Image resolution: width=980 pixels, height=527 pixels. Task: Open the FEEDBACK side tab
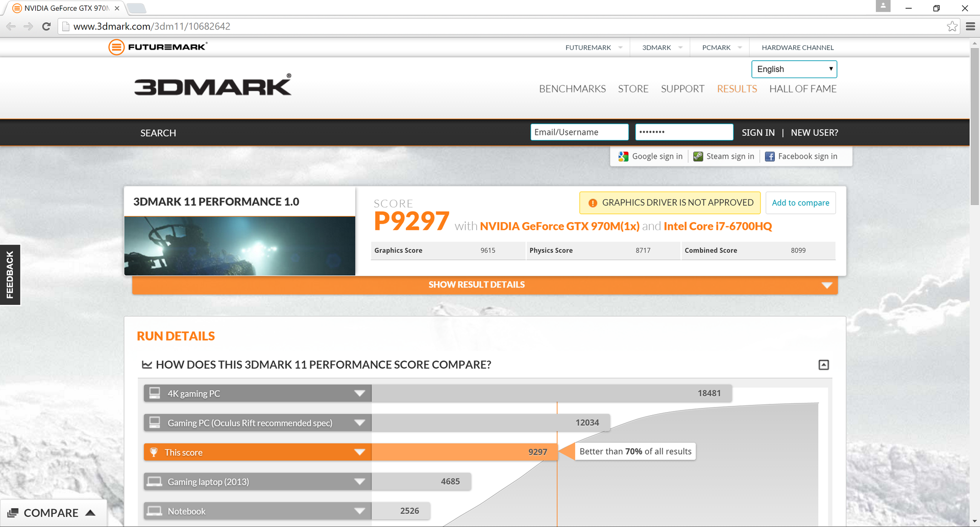10,275
